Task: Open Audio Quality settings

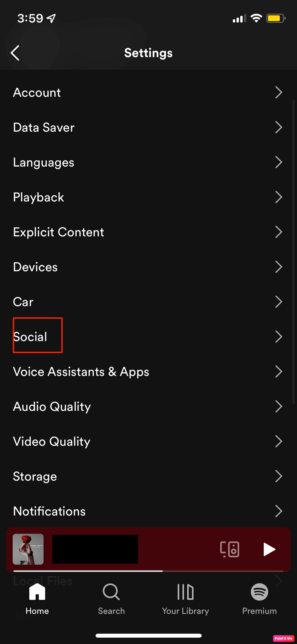Action: [x=148, y=406]
